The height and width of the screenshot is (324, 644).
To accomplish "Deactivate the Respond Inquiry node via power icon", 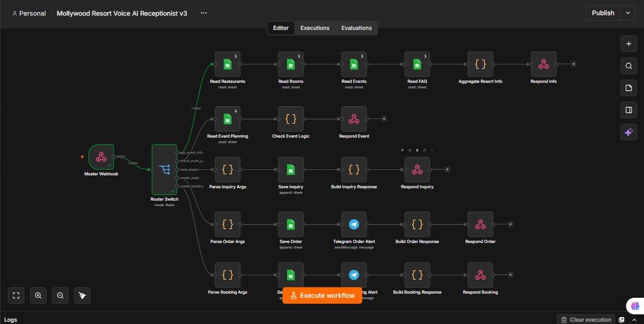I will tap(410, 150).
